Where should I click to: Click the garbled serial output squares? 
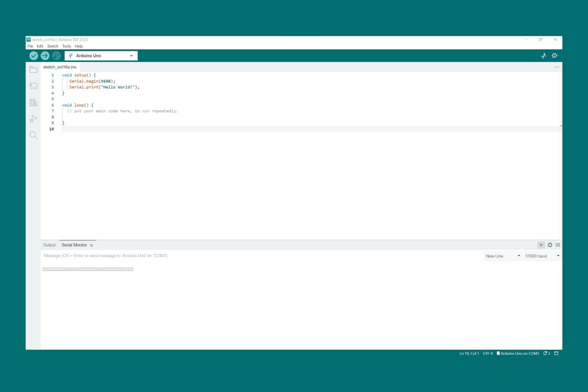(x=88, y=269)
